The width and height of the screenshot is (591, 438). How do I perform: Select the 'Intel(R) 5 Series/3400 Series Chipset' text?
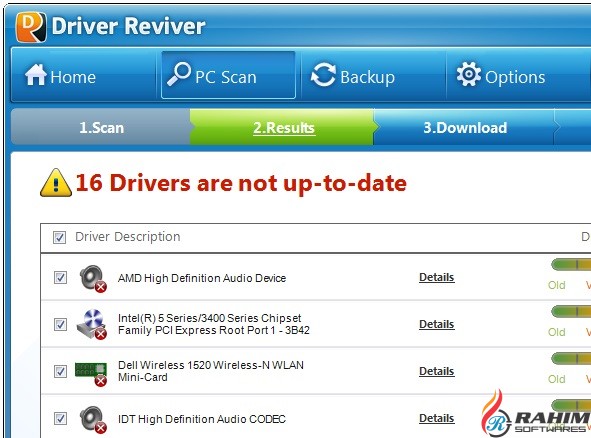210,318
